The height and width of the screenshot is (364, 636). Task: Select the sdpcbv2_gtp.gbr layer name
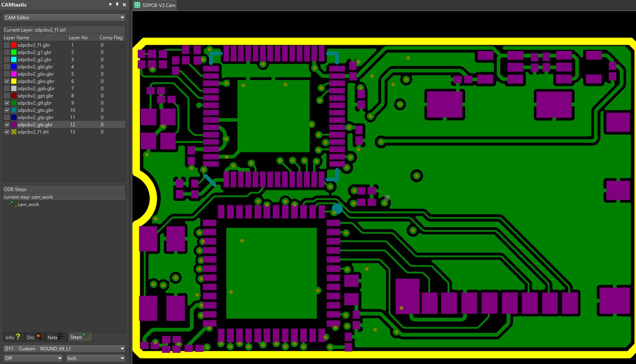[35, 117]
